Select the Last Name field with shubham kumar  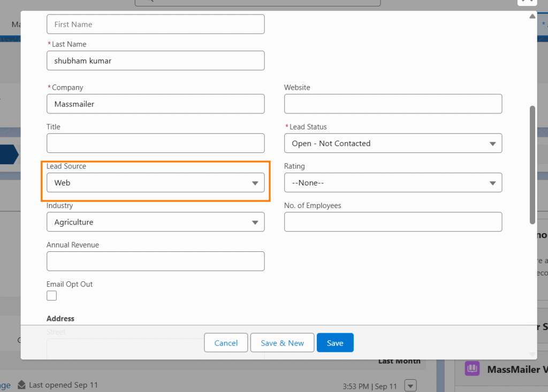(x=155, y=61)
